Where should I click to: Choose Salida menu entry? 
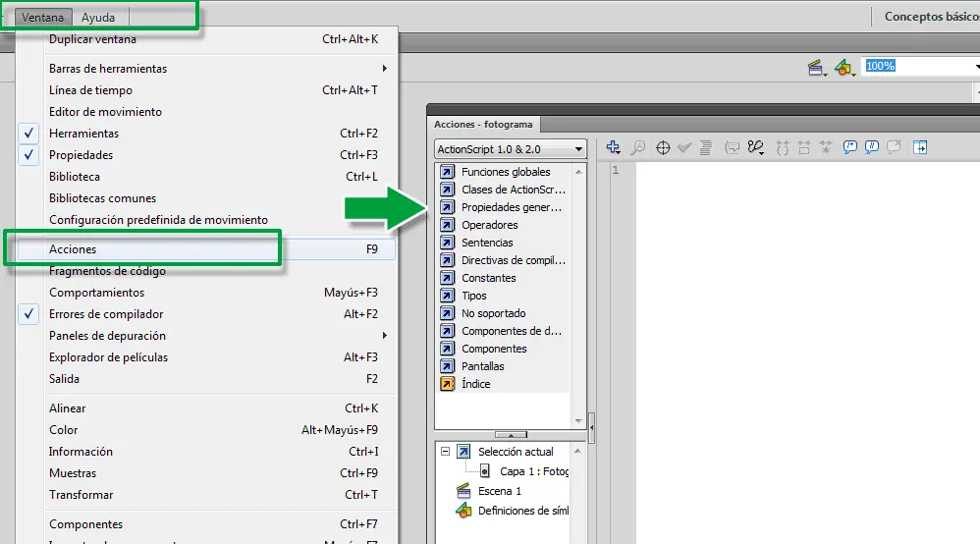coord(207,379)
